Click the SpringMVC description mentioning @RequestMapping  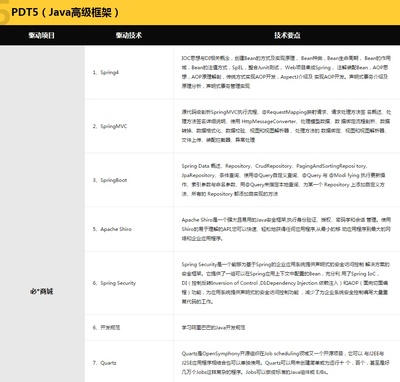(x=286, y=126)
